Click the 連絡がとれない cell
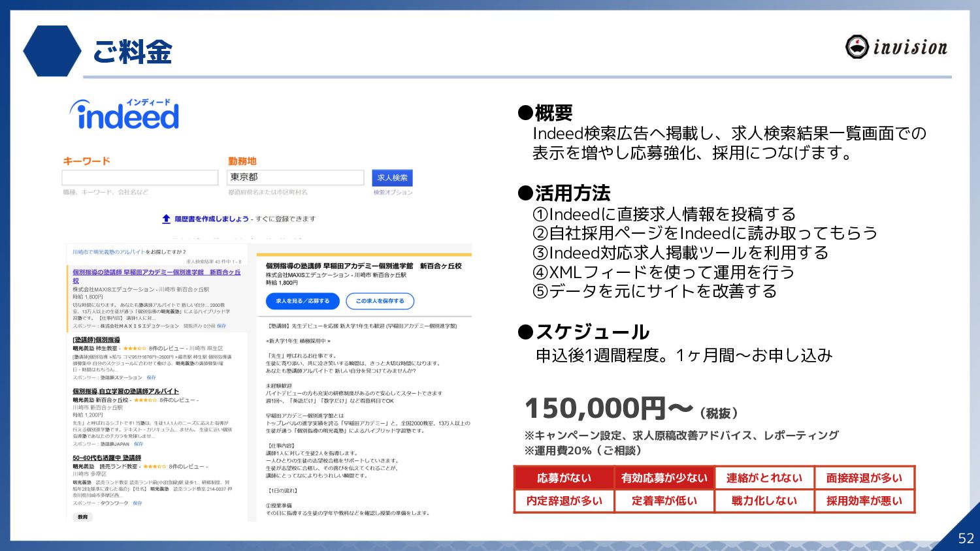Image resolution: width=980 pixels, height=551 pixels. coord(764,478)
